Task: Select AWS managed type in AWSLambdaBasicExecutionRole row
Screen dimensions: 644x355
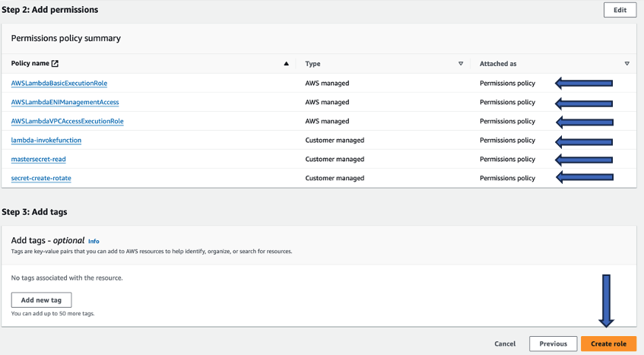Action: pyautogui.click(x=327, y=83)
